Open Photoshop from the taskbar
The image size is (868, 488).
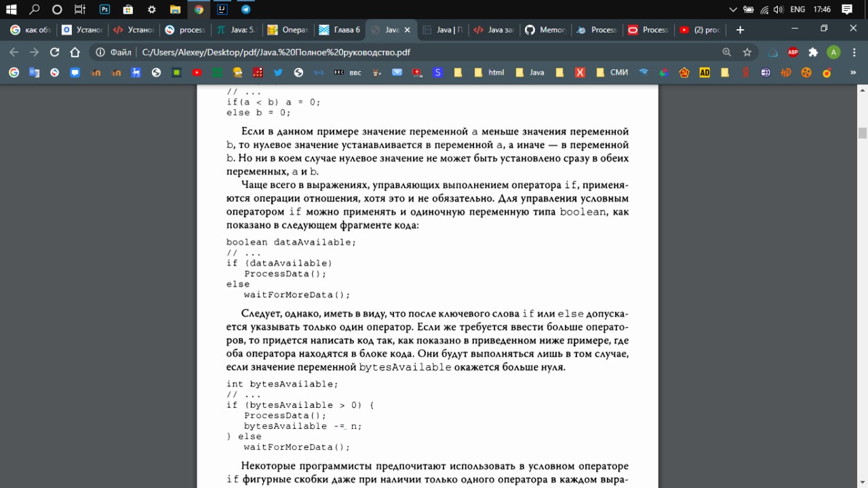(104, 10)
